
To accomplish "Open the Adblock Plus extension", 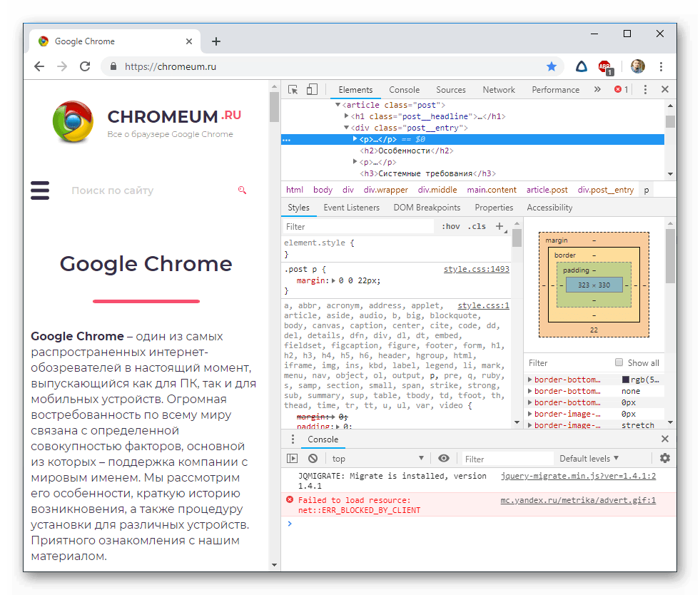I will [606, 67].
